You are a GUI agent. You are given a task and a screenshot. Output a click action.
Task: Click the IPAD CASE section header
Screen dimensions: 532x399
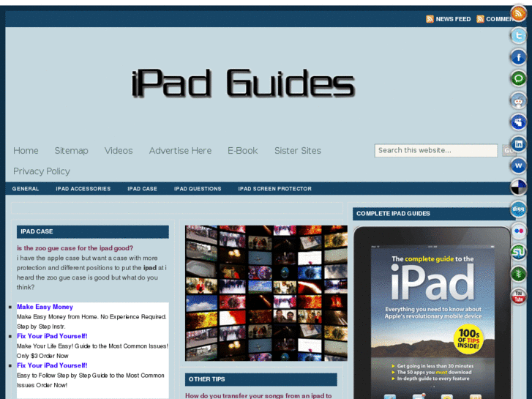pyautogui.click(x=93, y=231)
